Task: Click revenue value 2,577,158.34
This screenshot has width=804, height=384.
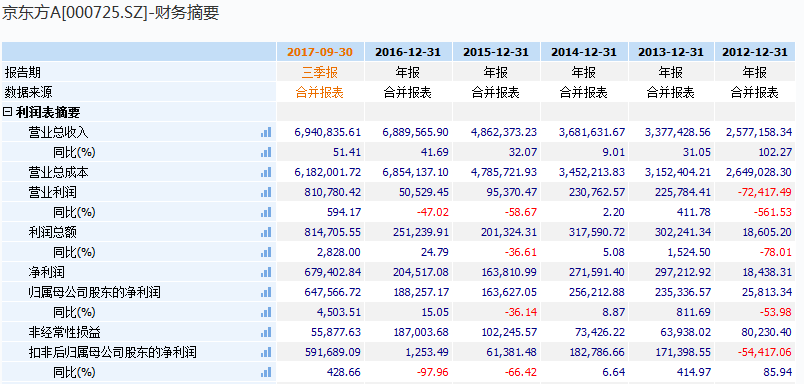Action: (x=759, y=132)
